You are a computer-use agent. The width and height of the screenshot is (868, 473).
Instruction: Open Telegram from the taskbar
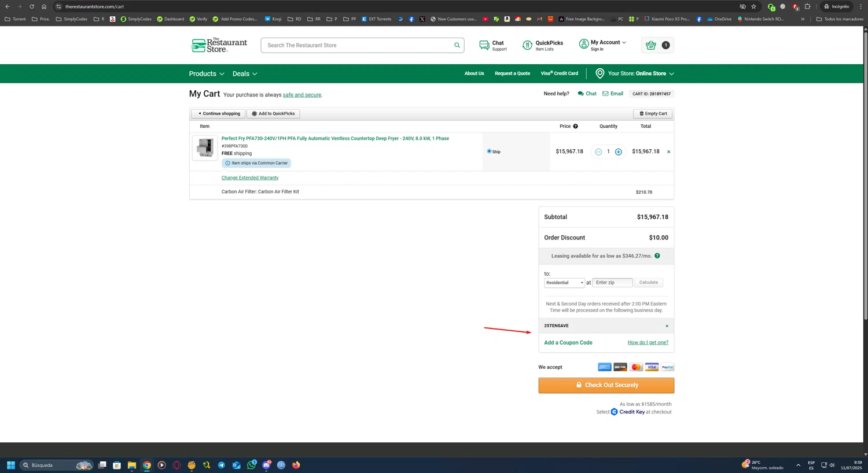(x=222, y=465)
